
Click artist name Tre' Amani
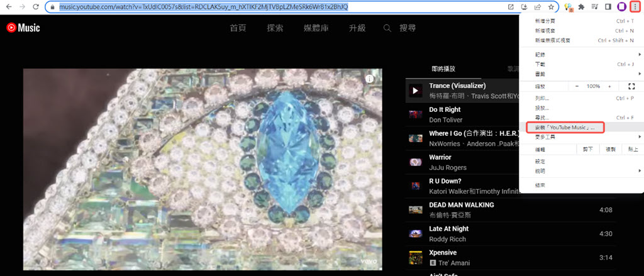(x=454, y=263)
